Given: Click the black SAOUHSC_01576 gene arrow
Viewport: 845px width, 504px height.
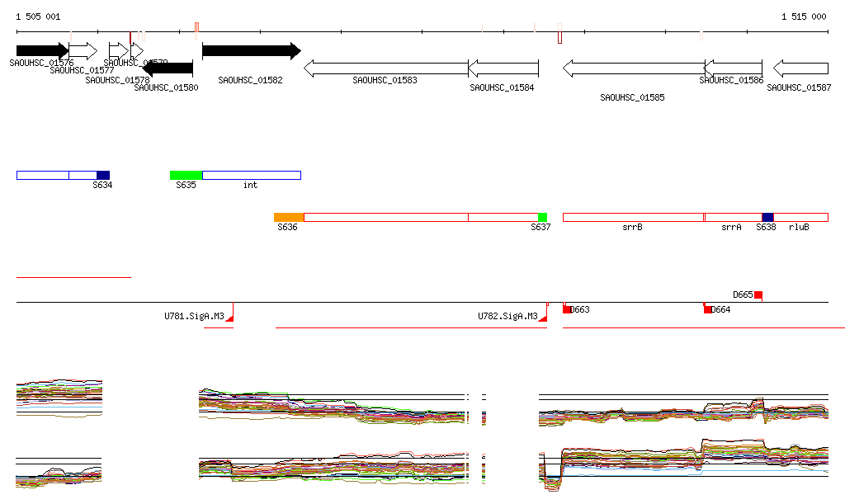Looking at the screenshot, I should click(x=43, y=51).
